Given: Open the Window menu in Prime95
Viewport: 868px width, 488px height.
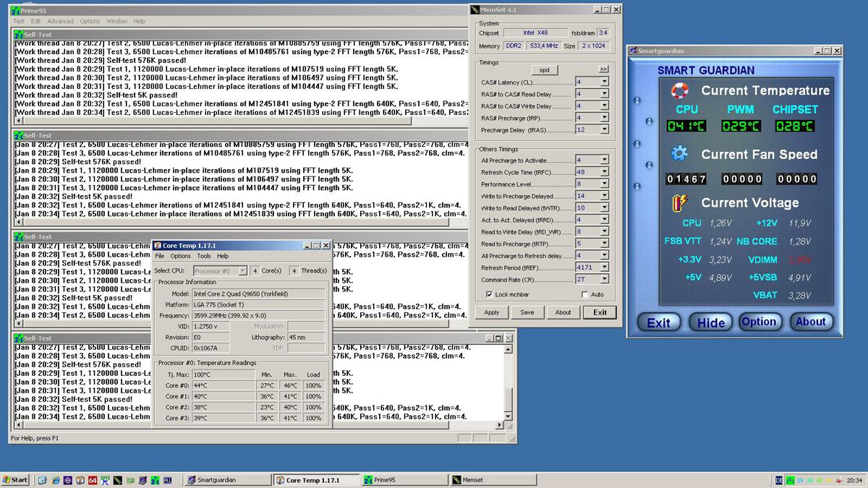Looking at the screenshot, I should coord(116,22).
